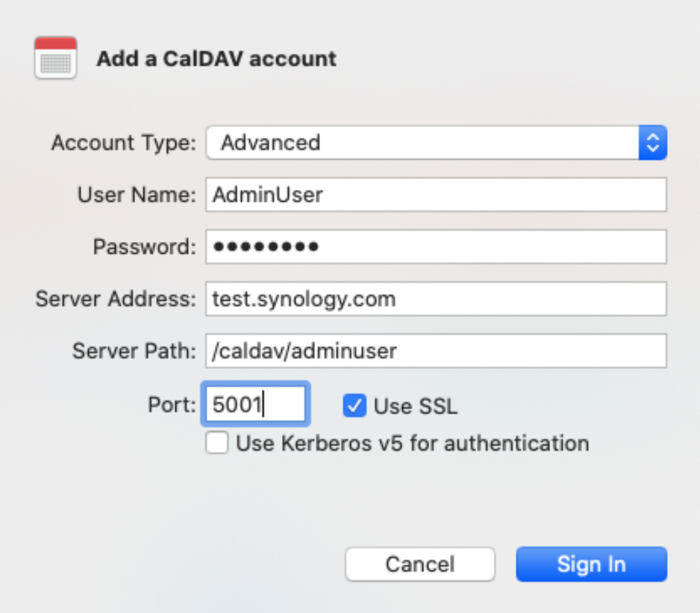Click the 'Account Type:' label
Screen dimensions: 700x613
pos(124,143)
